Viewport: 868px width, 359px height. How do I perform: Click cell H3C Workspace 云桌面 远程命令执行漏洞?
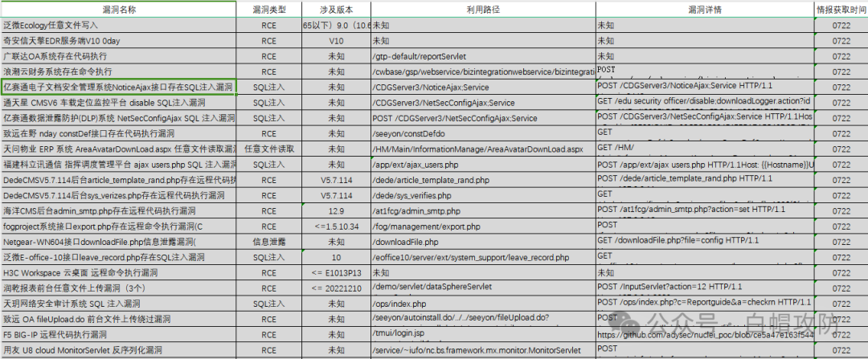[118, 273]
